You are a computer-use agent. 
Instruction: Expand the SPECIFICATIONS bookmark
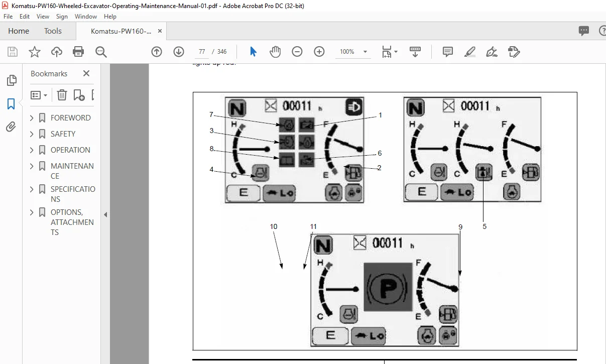click(32, 189)
